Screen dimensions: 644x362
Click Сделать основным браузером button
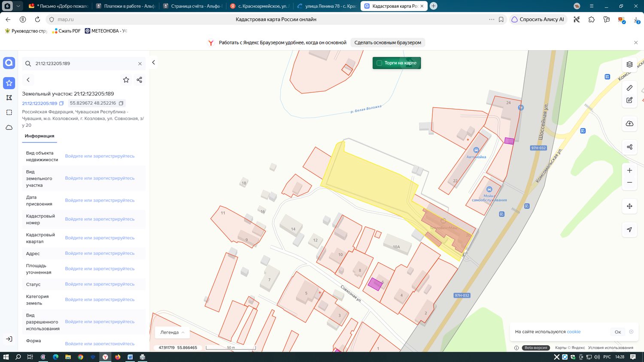388,42
